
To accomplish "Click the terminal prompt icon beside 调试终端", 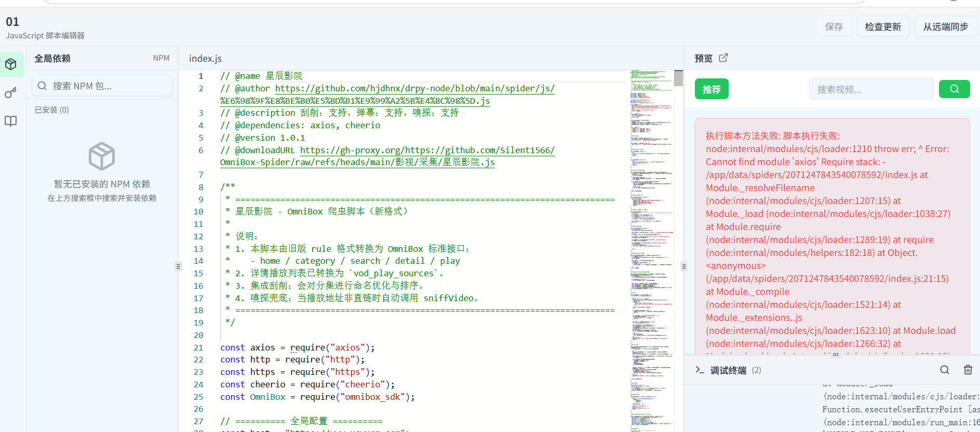I will (x=700, y=370).
